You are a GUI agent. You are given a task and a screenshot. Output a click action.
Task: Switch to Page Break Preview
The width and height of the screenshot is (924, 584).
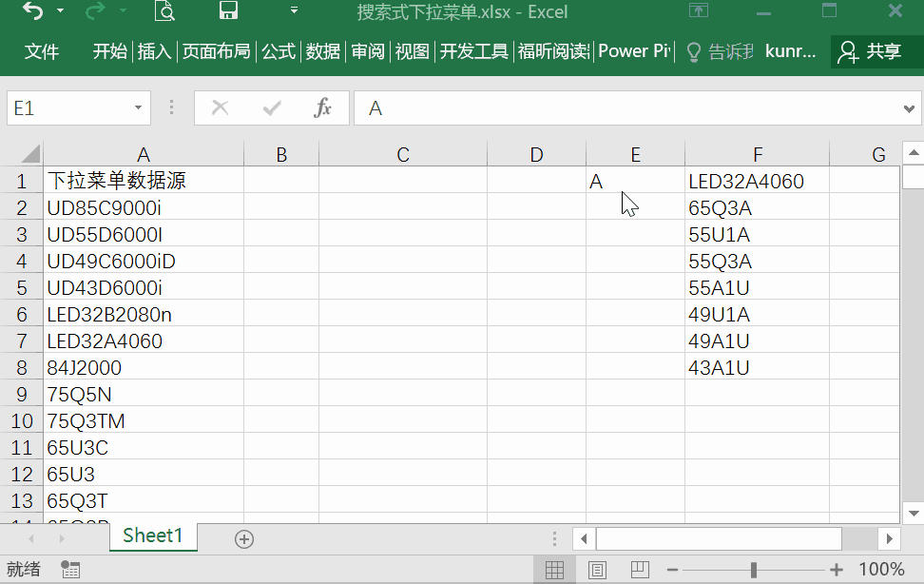point(640,569)
